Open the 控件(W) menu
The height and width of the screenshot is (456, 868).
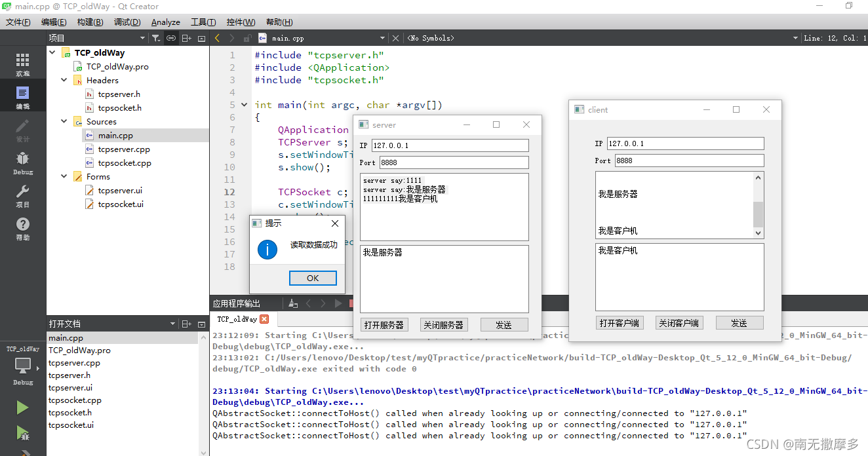pyautogui.click(x=241, y=22)
